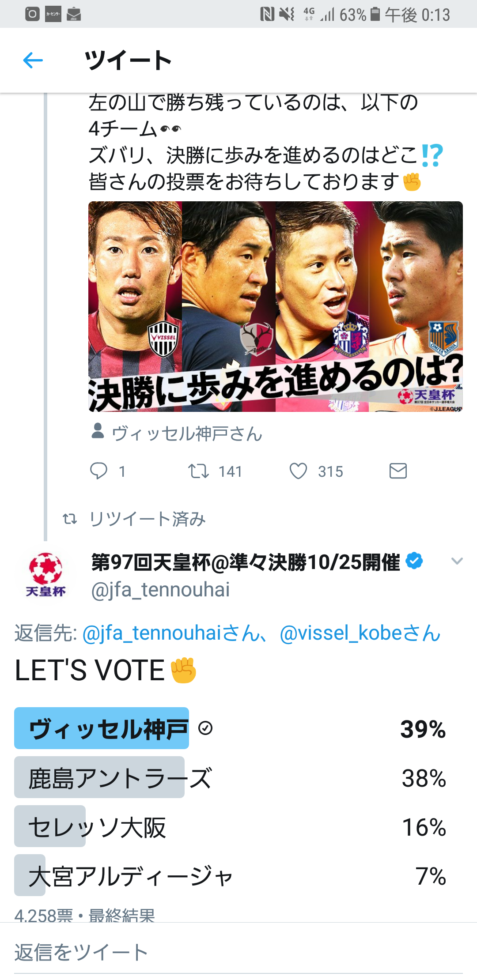Select the セレッソ大阪 poll option

tap(97, 826)
